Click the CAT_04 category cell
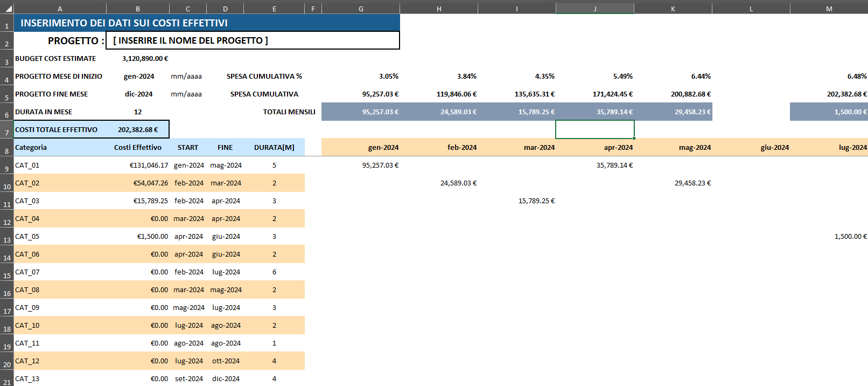The height and width of the screenshot is (386, 868). [60, 219]
